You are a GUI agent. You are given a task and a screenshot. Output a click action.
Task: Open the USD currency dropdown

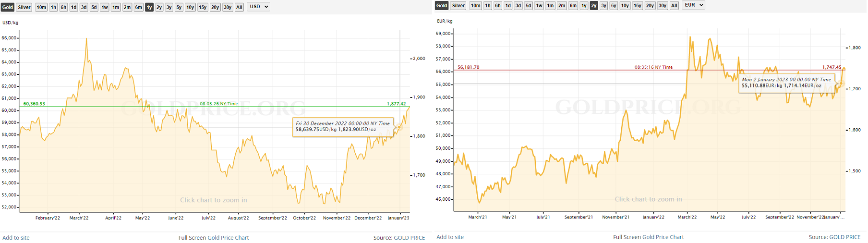tap(258, 7)
